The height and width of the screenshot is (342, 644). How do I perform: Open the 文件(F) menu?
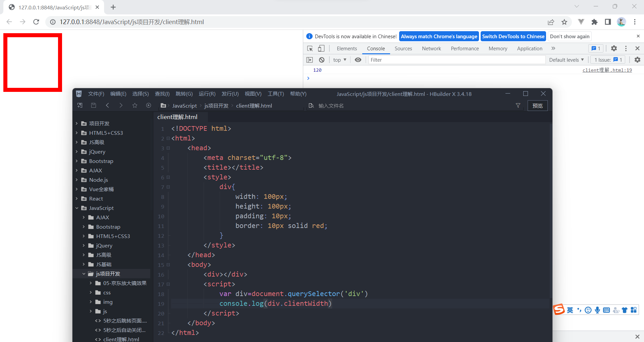[x=96, y=94]
